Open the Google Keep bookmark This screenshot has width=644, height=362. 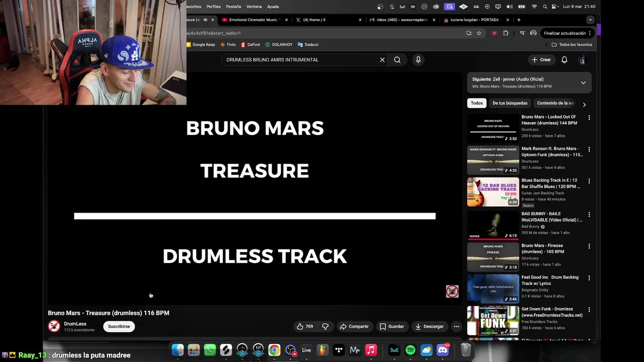click(x=200, y=45)
